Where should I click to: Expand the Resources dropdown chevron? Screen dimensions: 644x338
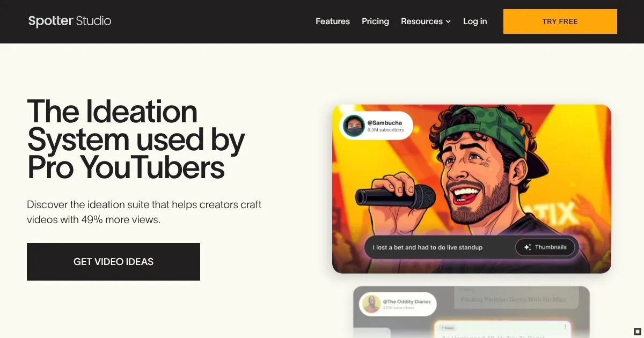click(448, 21)
